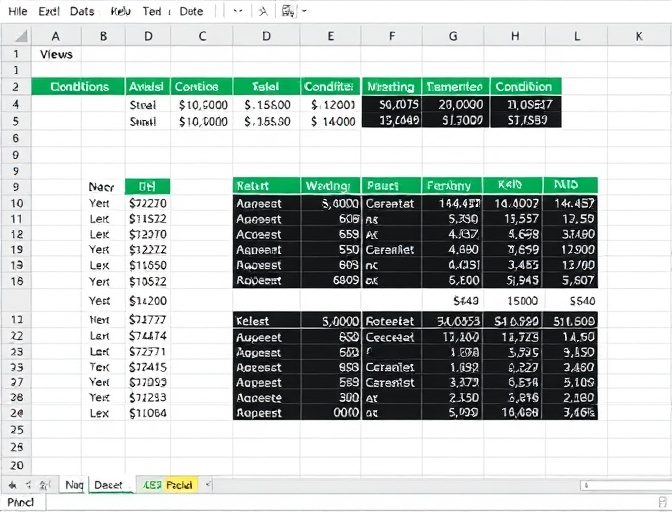The image size is (672, 512).
Task: Click the '$ 14000' cell in row 5
Action: click(330, 122)
